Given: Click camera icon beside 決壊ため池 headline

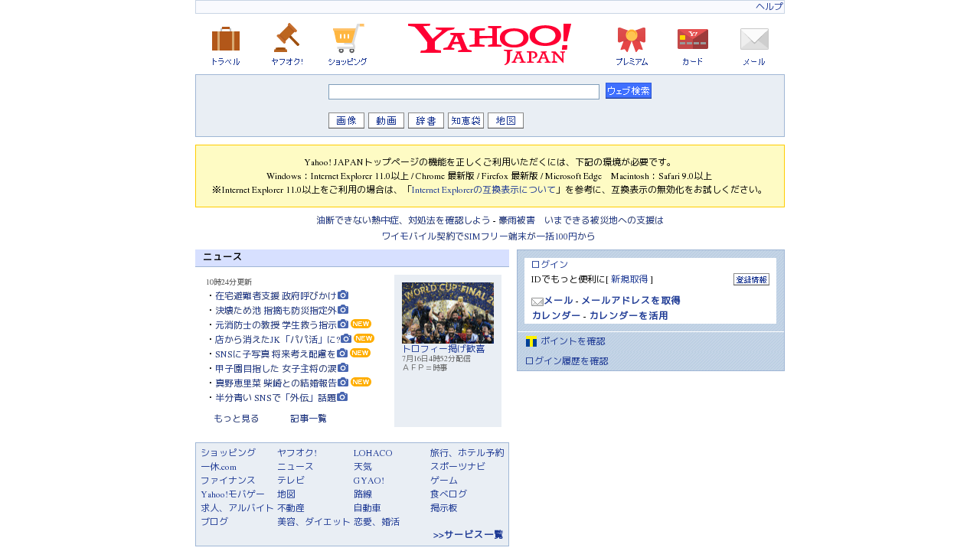Looking at the screenshot, I should pos(343,309).
